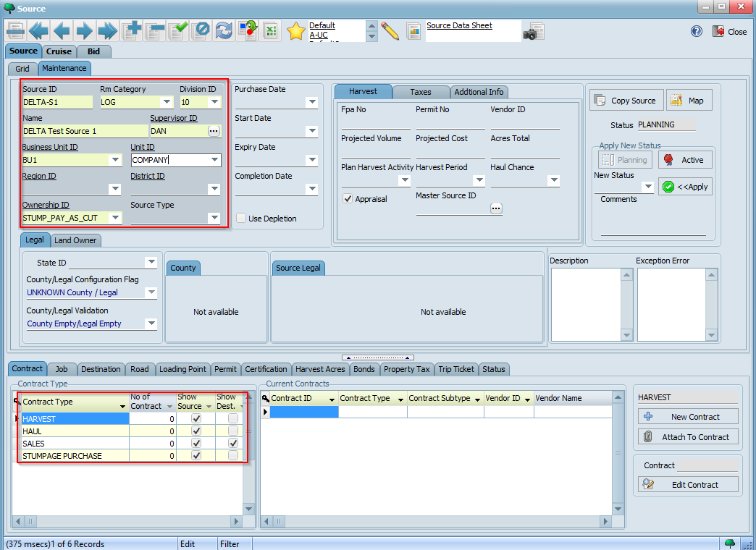Click the pencil edit layout icon
The width and height of the screenshot is (756, 550).
pos(390,31)
